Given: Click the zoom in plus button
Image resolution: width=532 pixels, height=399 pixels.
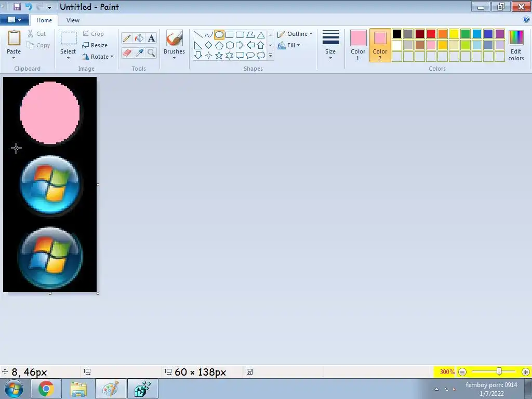Looking at the screenshot, I should tap(526, 372).
